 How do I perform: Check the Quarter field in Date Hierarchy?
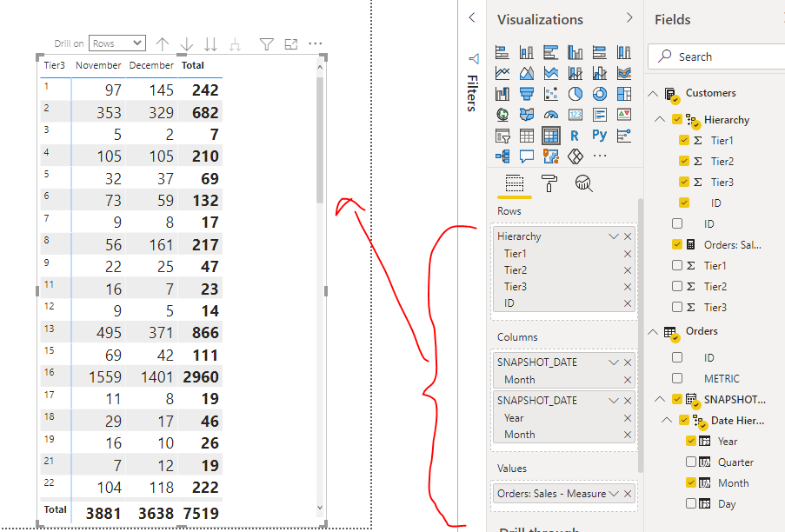pyautogui.click(x=691, y=462)
